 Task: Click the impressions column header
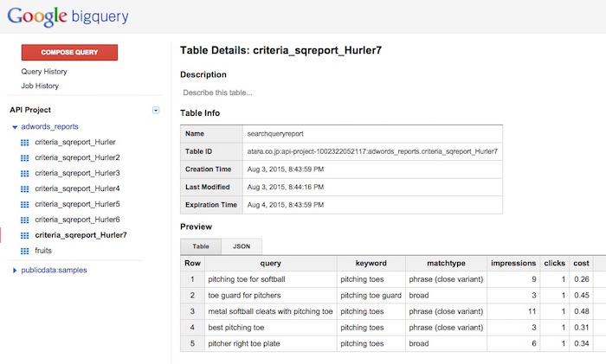coord(513,263)
